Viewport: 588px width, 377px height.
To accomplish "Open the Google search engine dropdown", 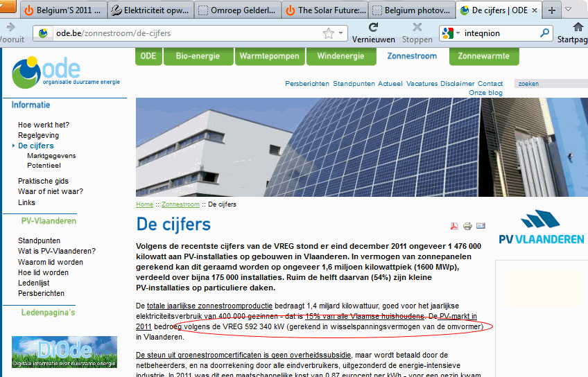I will pos(451,33).
